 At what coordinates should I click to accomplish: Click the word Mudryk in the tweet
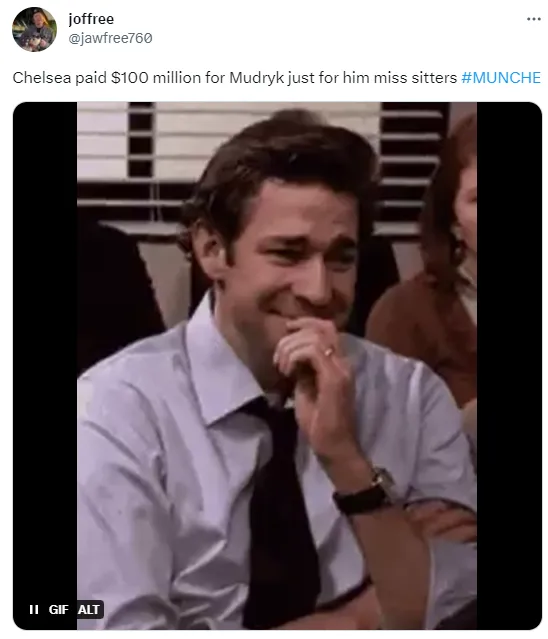click(256, 77)
